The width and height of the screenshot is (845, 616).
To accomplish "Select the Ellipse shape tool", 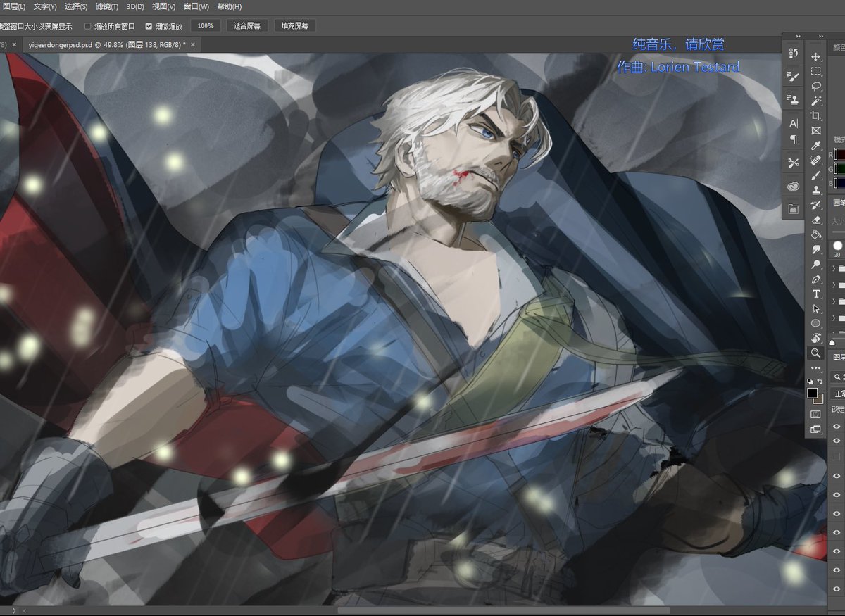I will pos(816,323).
